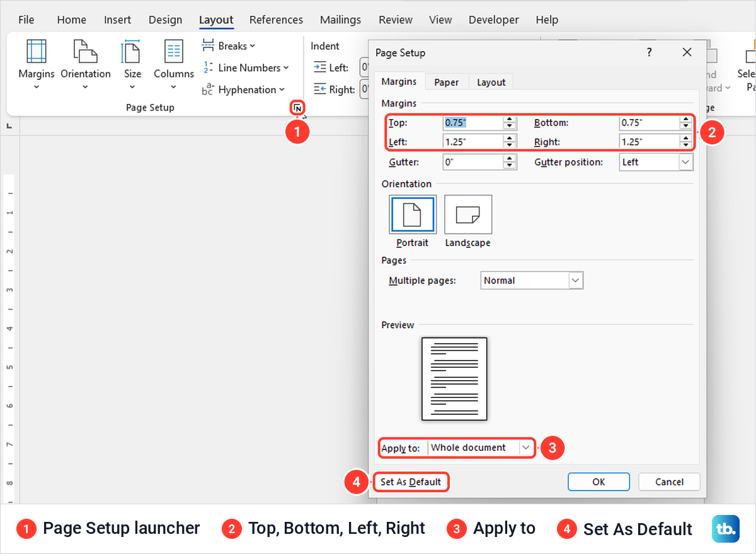Switch to the Home ribbon tab
Image resolution: width=756 pixels, height=554 pixels.
[x=71, y=20]
